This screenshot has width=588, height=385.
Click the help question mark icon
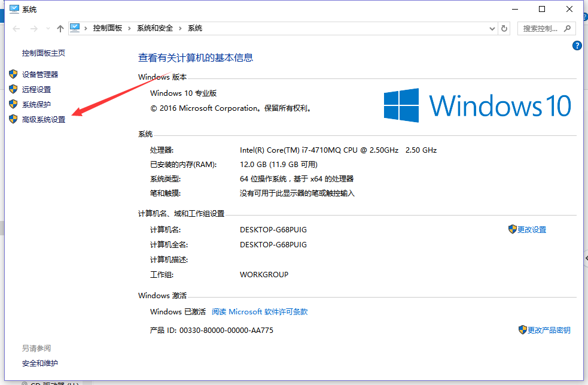point(577,46)
